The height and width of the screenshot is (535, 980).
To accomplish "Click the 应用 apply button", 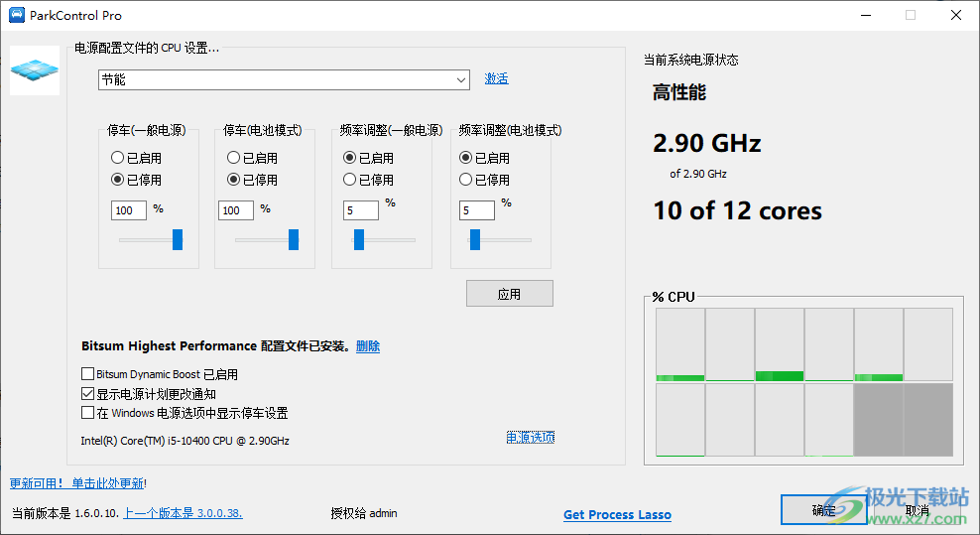I will (x=510, y=294).
